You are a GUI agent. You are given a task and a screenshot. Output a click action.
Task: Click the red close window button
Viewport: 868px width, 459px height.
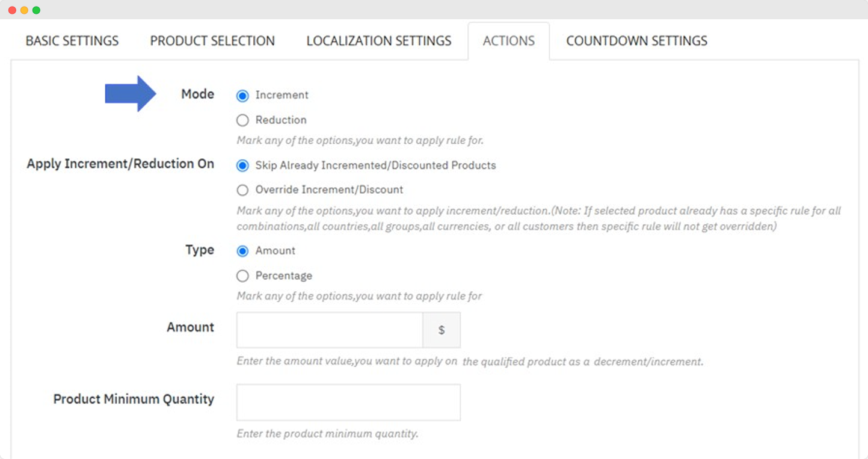tap(12, 10)
